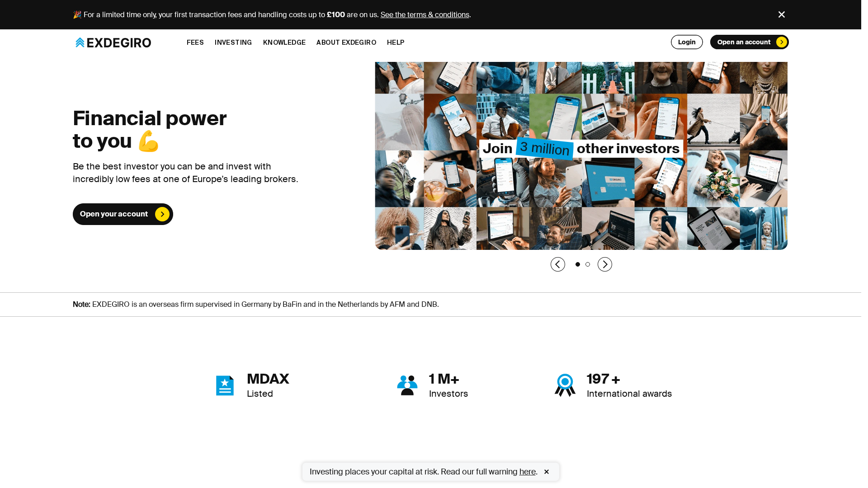Click the Join 3 million investors image
This screenshot has width=868, height=488.
click(x=581, y=156)
